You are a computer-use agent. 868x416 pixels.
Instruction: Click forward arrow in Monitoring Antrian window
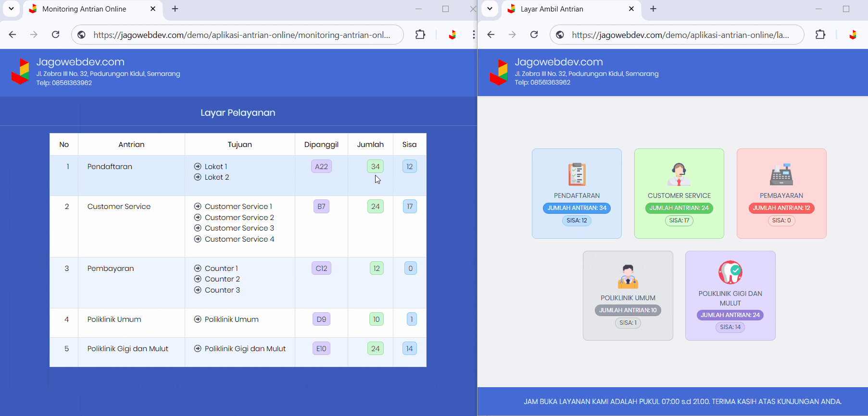[34, 35]
